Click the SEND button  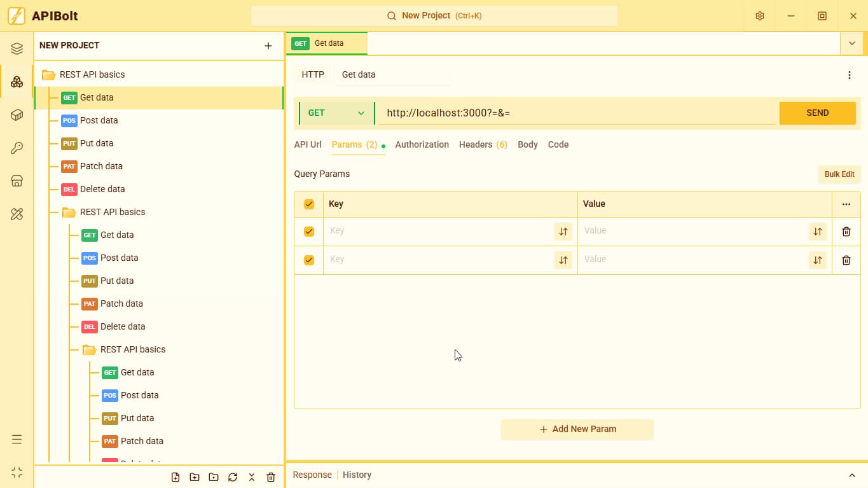pyautogui.click(x=818, y=113)
